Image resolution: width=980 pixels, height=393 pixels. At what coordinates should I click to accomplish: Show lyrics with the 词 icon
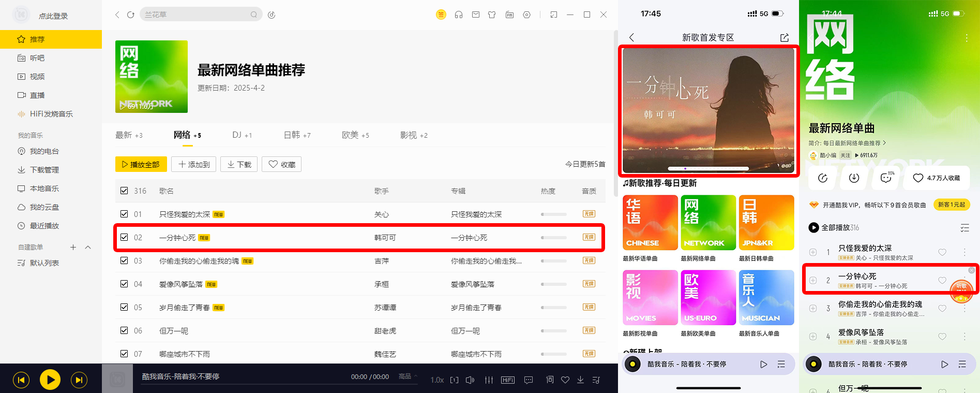pyautogui.click(x=550, y=380)
